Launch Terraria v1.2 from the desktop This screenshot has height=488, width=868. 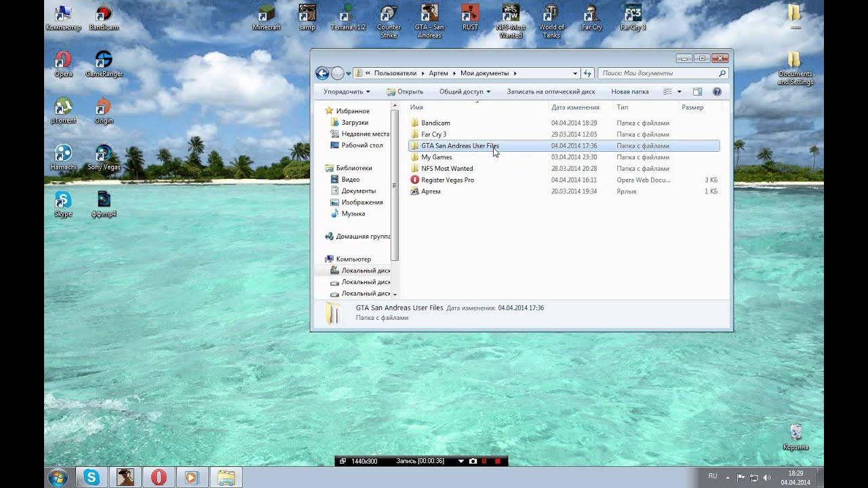348,18
